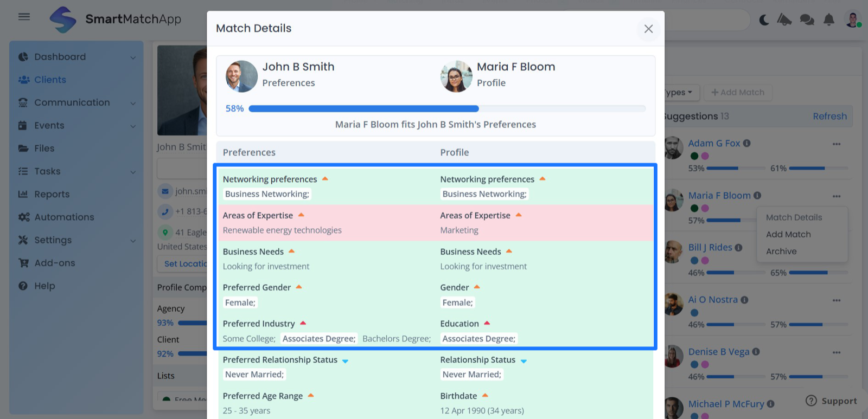
Task: Open Events in the sidebar
Action: 49,125
